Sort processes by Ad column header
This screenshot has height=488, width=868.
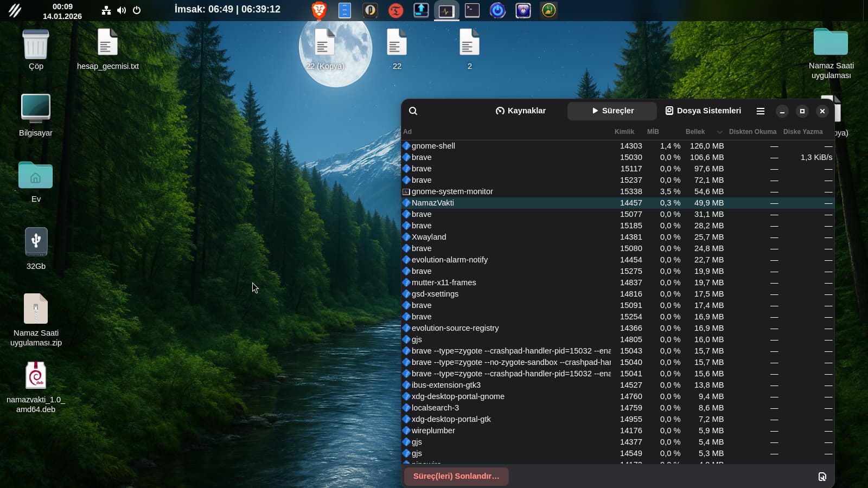[x=407, y=132]
